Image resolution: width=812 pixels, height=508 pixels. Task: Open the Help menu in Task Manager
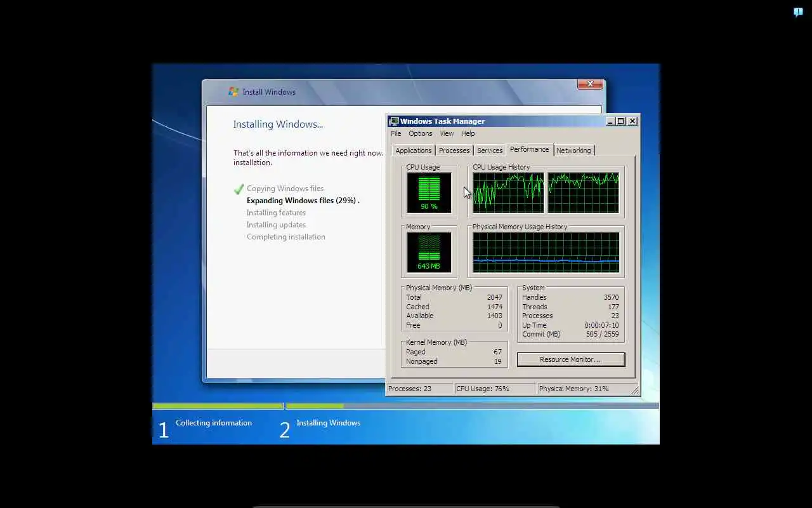(x=468, y=133)
